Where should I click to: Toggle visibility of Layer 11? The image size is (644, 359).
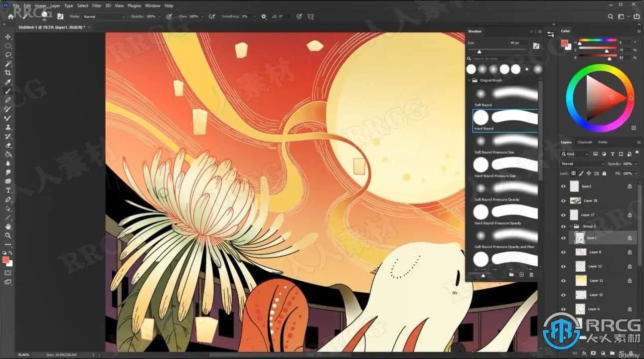click(x=563, y=281)
